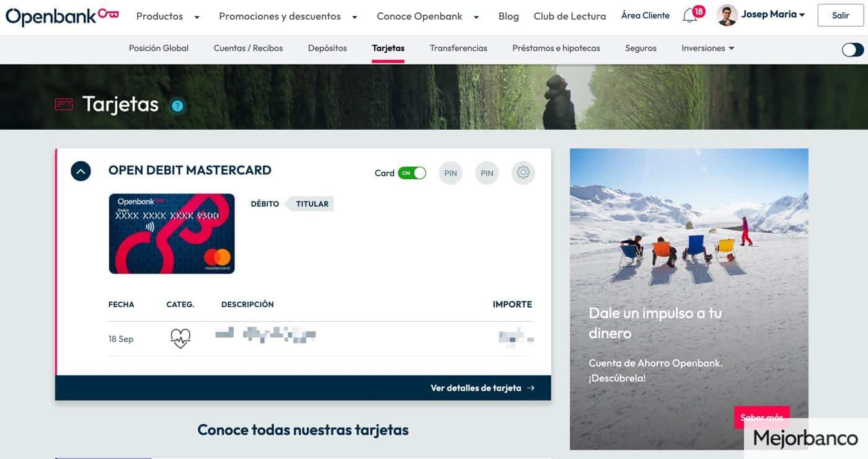This screenshot has height=459, width=868.
Task: Expand the Productos dropdown
Action: click(x=168, y=17)
